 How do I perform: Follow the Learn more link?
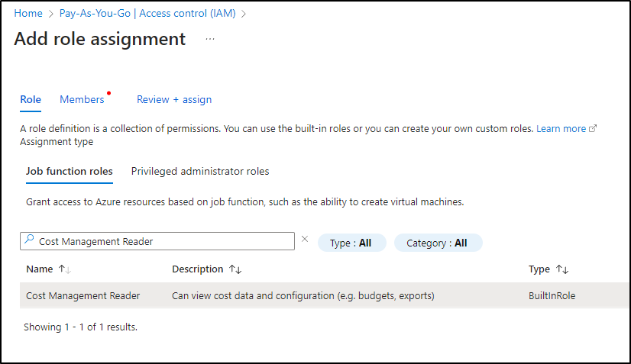tap(561, 129)
